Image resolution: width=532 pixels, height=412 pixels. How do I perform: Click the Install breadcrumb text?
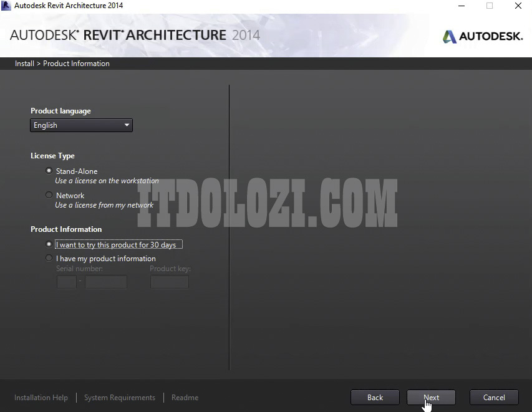point(24,64)
